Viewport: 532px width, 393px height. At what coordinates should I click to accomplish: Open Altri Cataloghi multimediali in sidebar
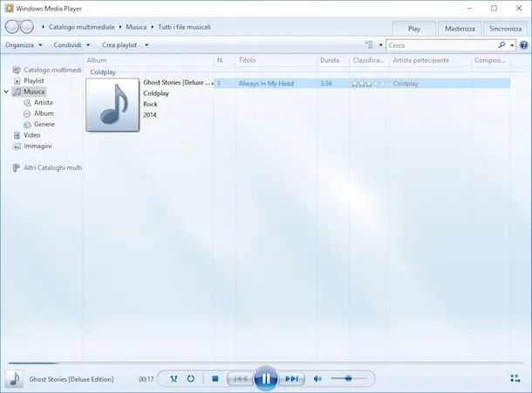[47, 167]
